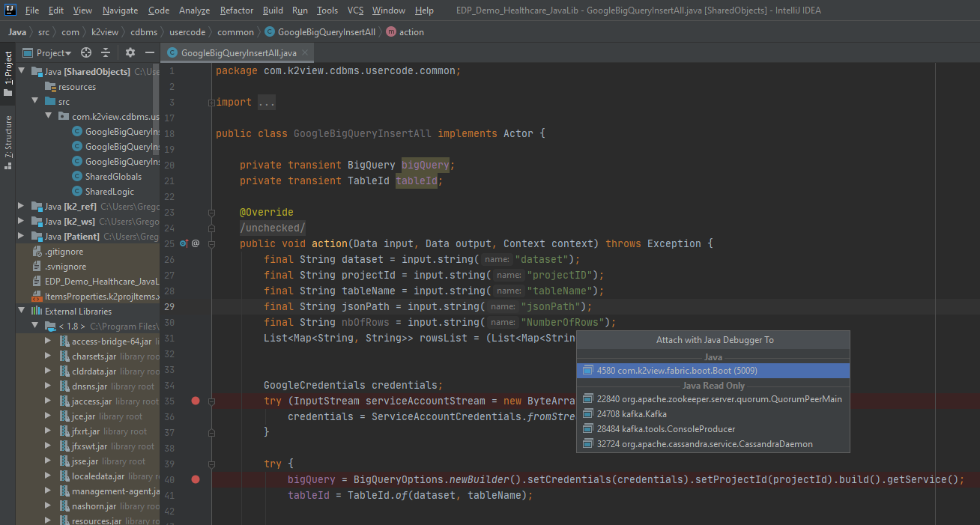Screen dimensions: 980x525
Task: Expand the Java [k2_ref] module
Action: pyautogui.click(x=22, y=207)
